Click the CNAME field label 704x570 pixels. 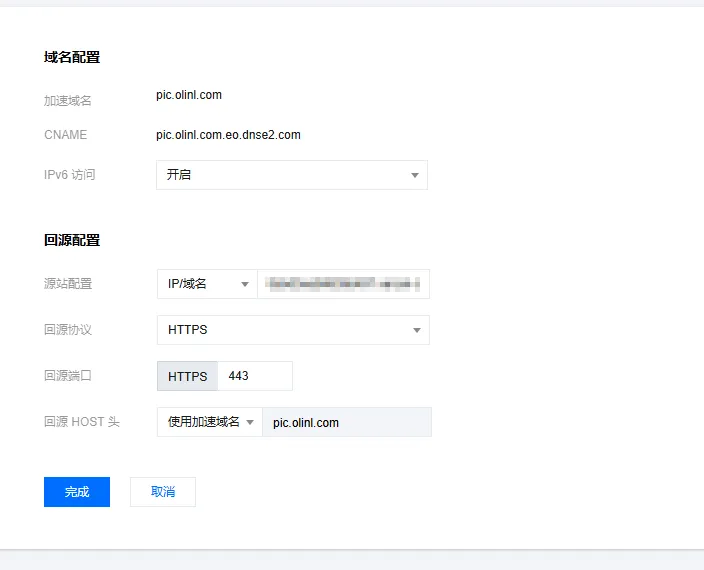(66, 135)
